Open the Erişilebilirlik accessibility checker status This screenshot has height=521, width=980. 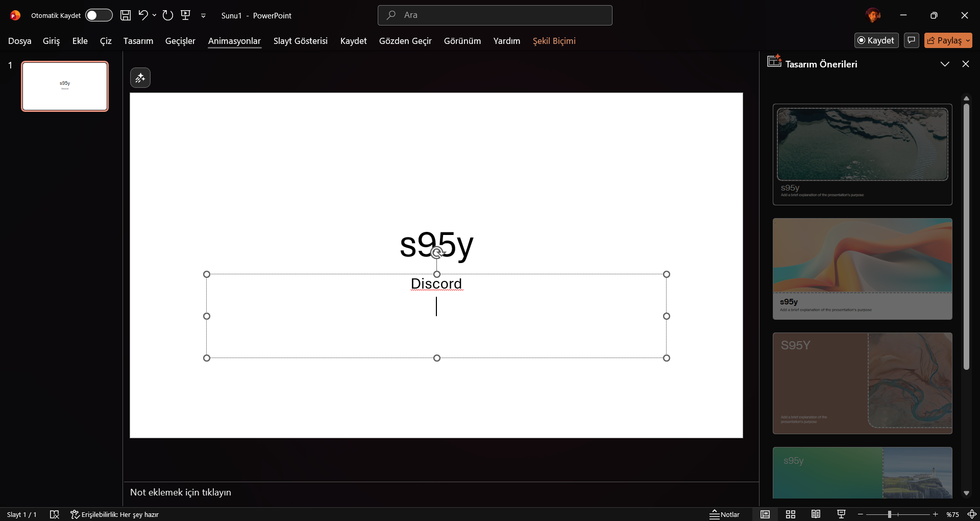[x=115, y=514]
